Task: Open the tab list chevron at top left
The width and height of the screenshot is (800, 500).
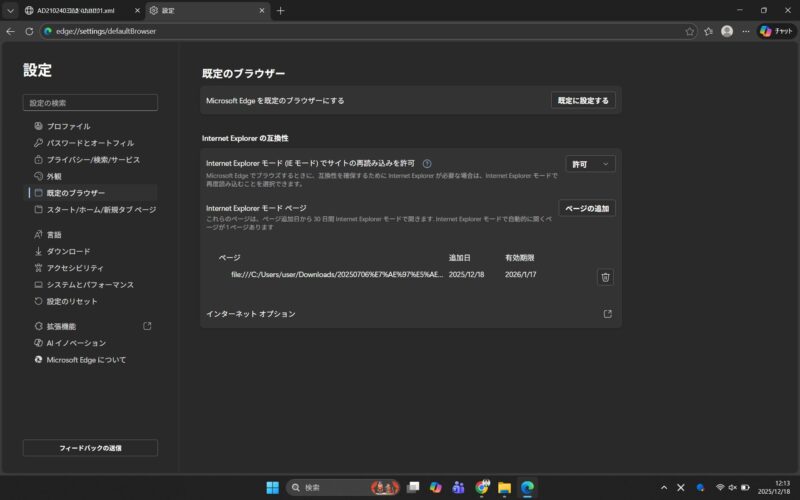Action: click(x=10, y=10)
